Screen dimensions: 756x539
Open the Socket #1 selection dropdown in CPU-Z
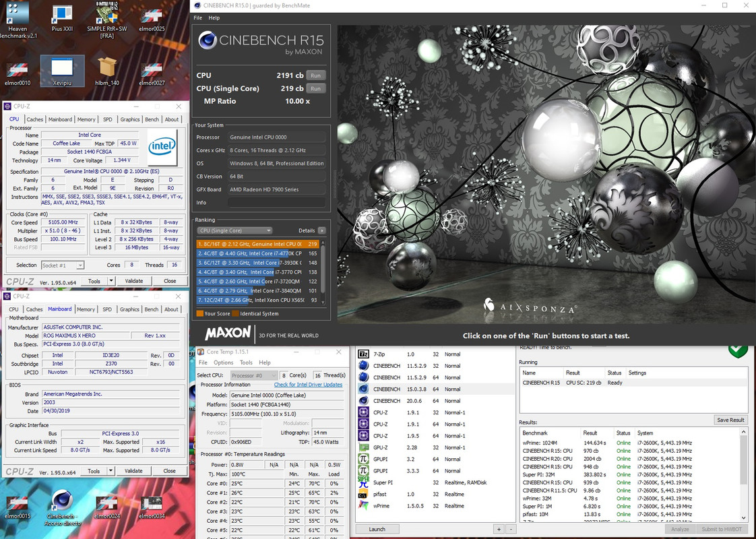[63, 265]
